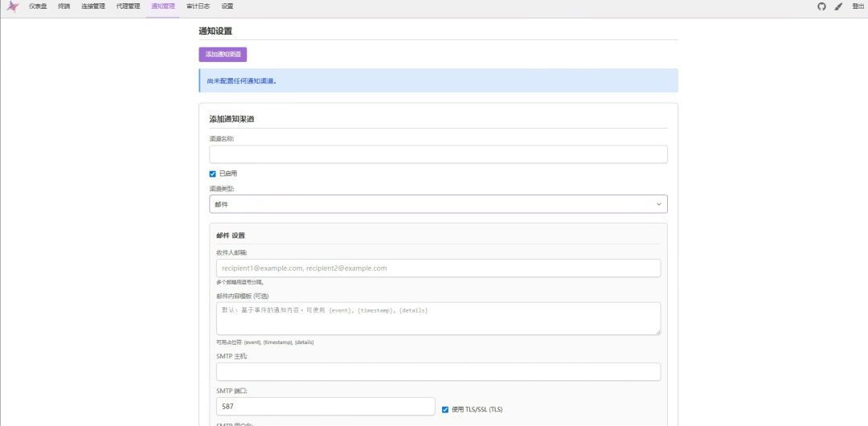Switch to the 终端 tab
The image size is (868, 426).
(x=64, y=6)
